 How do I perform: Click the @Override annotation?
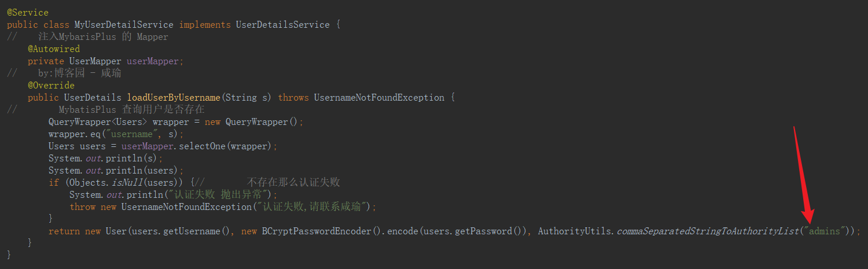[51, 85]
